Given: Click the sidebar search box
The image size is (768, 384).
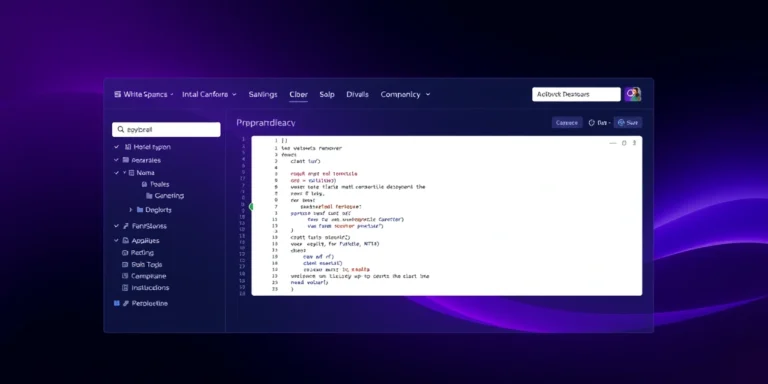Looking at the screenshot, I should click(x=166, y=130).
